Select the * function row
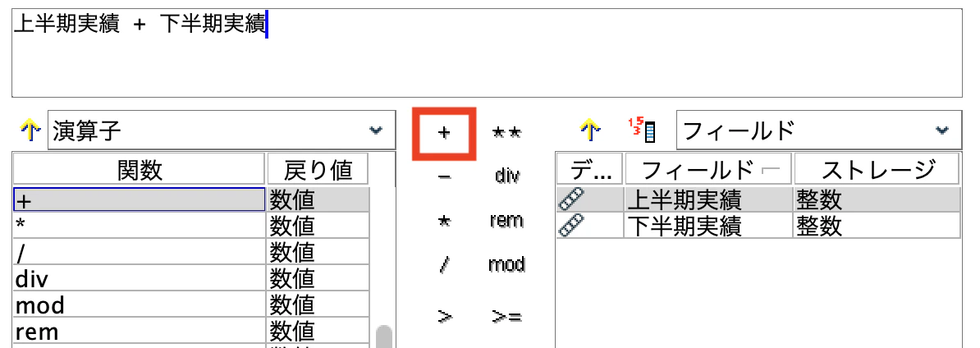 pos(192,226)
